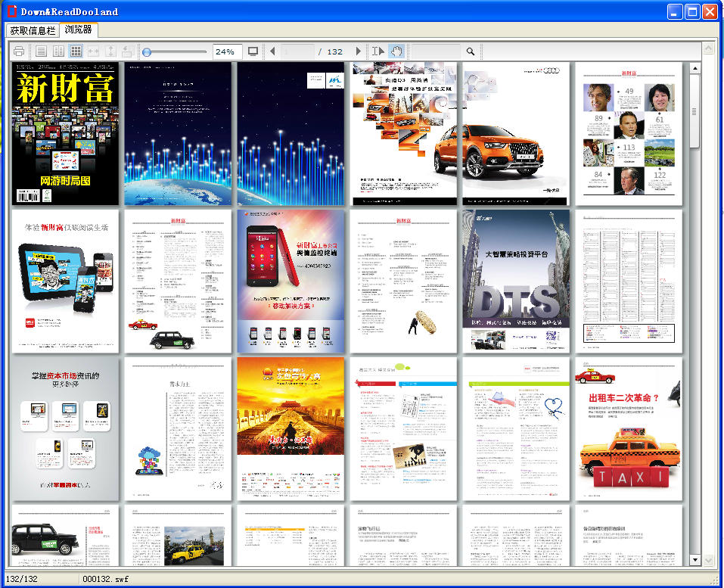Select the text selection cursor tool
Image resolution: width=724 pixels, height=588 pixels.
click(378, 51)
